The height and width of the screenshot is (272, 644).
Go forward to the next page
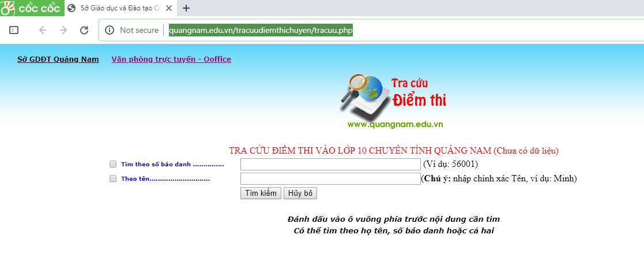63,30
